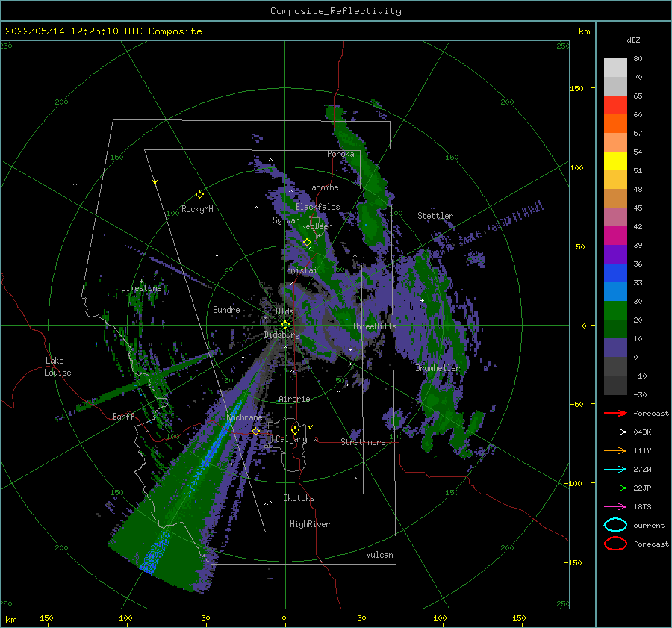This screenshot has width=672, height=628.
Task: Select the Cochrane label
Action: (244, 417)
